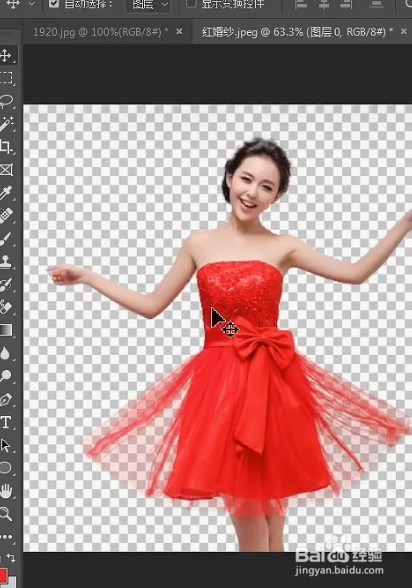The width and height of the screenshot is (412, 588).
Task: Select the Move tool in the toolbox
Action: (x=6, y=56)
